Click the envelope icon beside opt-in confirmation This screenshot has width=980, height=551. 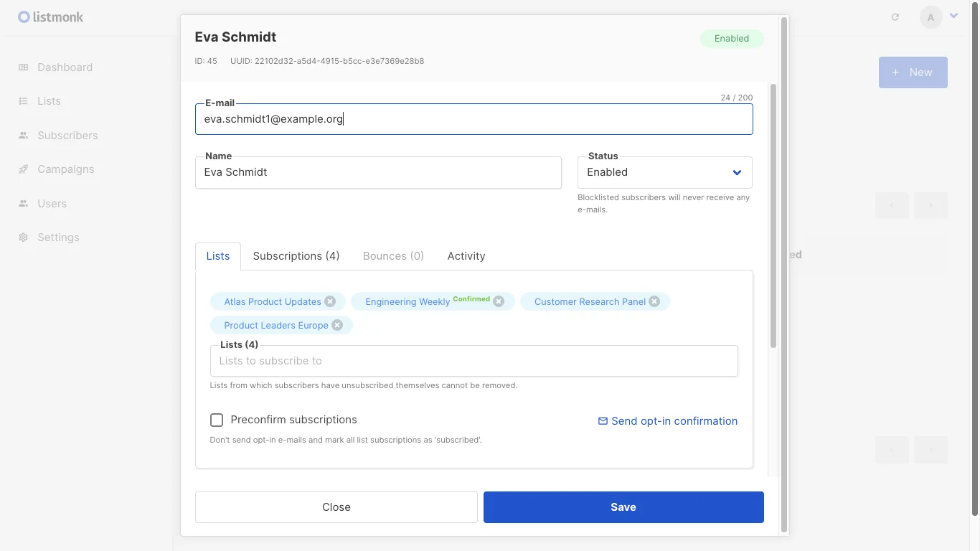pos(603,421)
